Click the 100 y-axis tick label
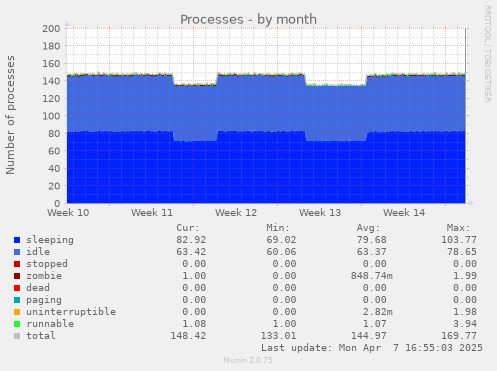The height and width of the screenshot is (371, 497). pos(51,116)
